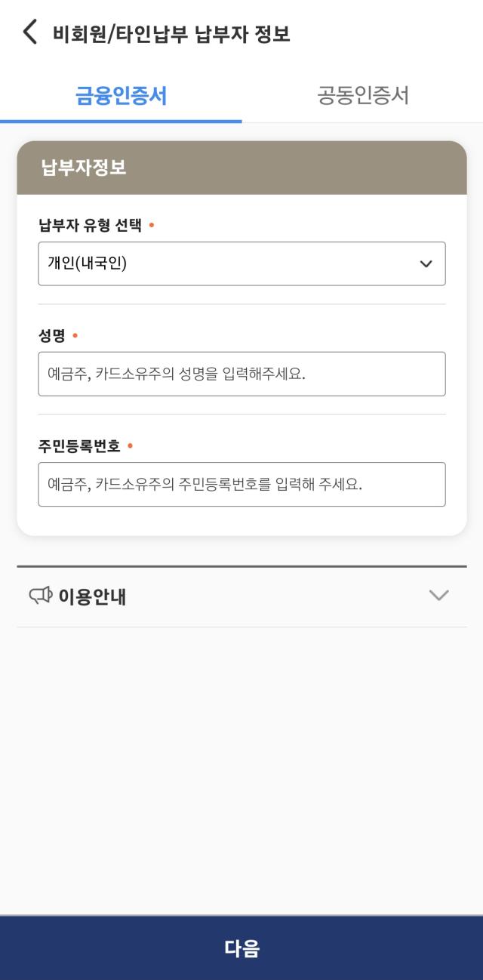Click the 주민등록번호 input field

[x=241, y=485]
